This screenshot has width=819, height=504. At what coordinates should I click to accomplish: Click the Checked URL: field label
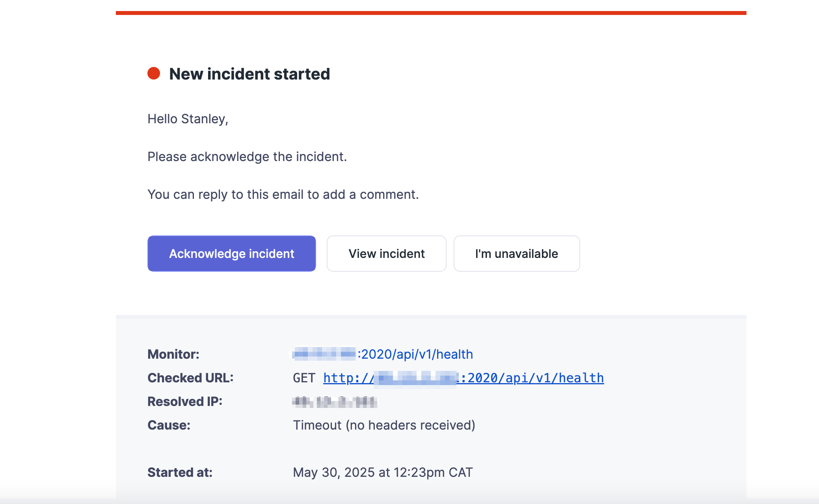tap(190, 378)
